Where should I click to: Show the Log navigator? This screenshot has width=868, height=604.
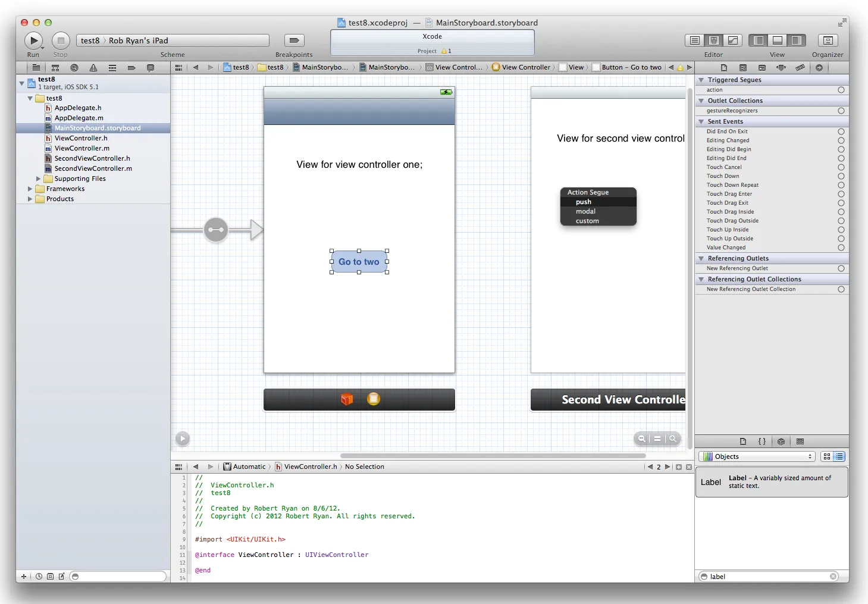151,68
